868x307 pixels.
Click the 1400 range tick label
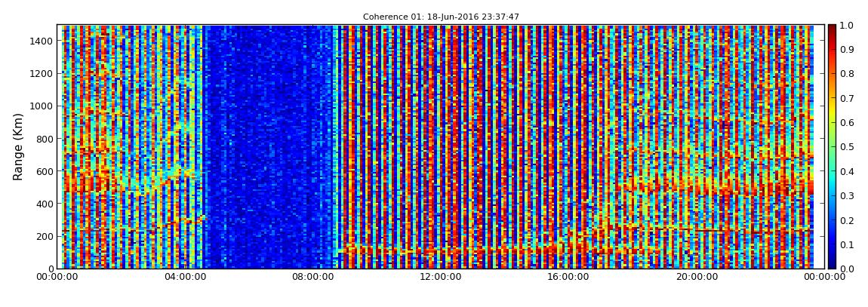(x=42, y=41)
